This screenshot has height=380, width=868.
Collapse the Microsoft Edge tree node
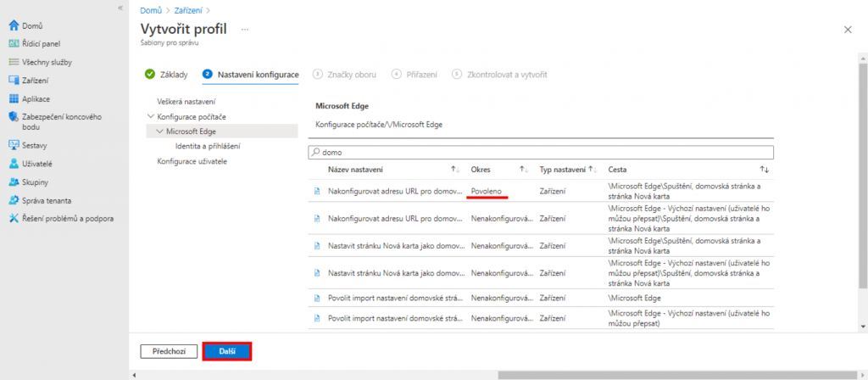pos(160,131)
